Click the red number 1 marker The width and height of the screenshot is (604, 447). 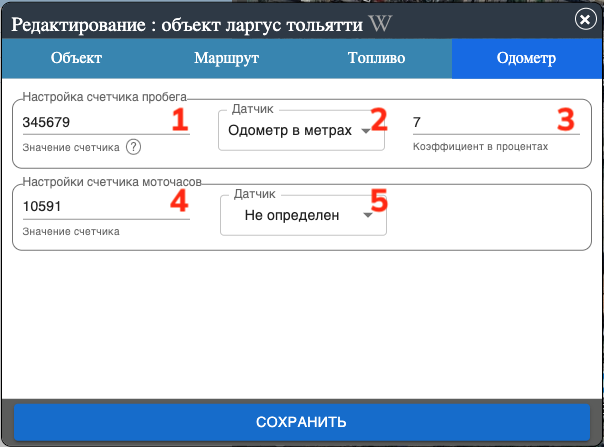(x=180, y=120)
